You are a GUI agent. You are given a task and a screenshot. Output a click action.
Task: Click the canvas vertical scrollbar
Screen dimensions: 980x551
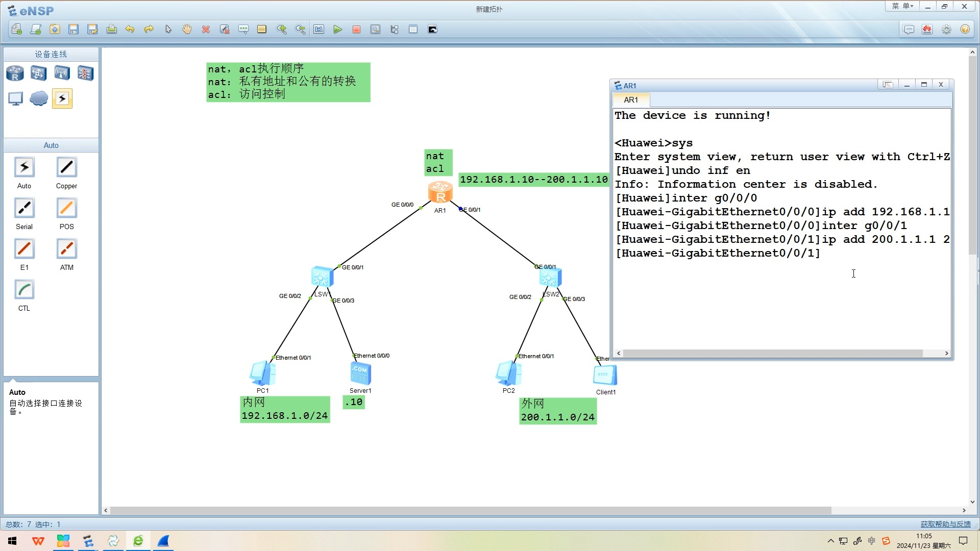coord(972,153)
